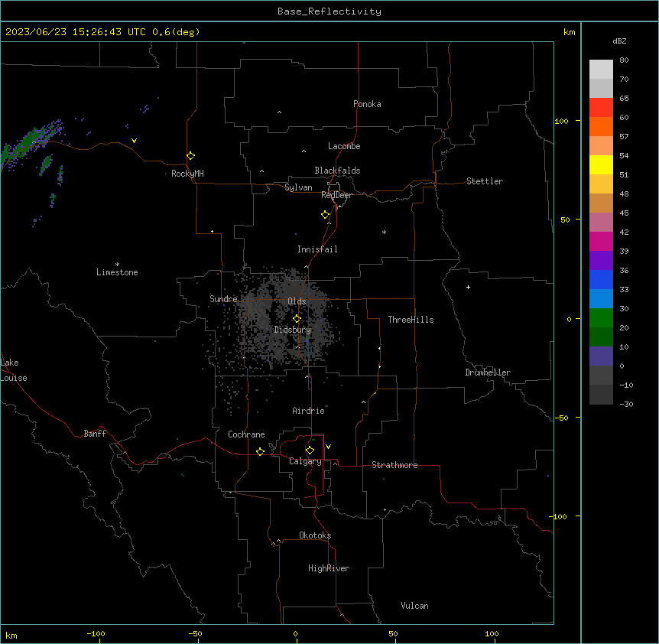Click the ThreeHills label
Image resolution: width=659 pixels, height=644 pixels.
pos(411,320)
